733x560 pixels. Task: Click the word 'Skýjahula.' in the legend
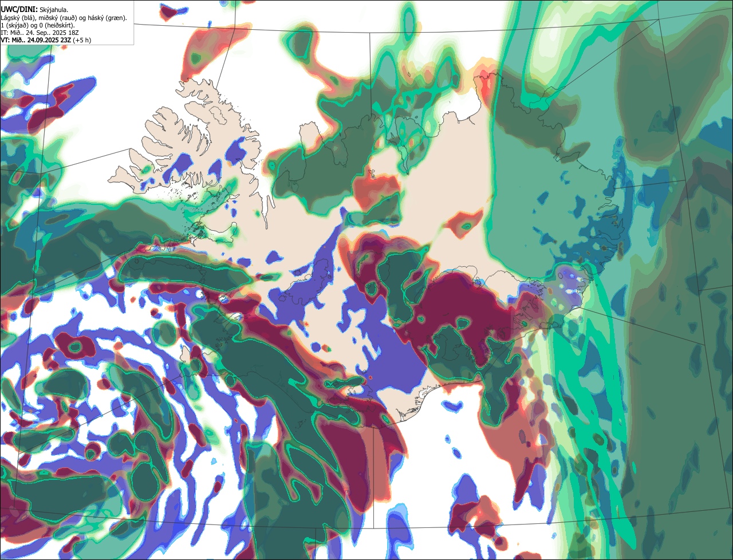click(x=54, y=10)
